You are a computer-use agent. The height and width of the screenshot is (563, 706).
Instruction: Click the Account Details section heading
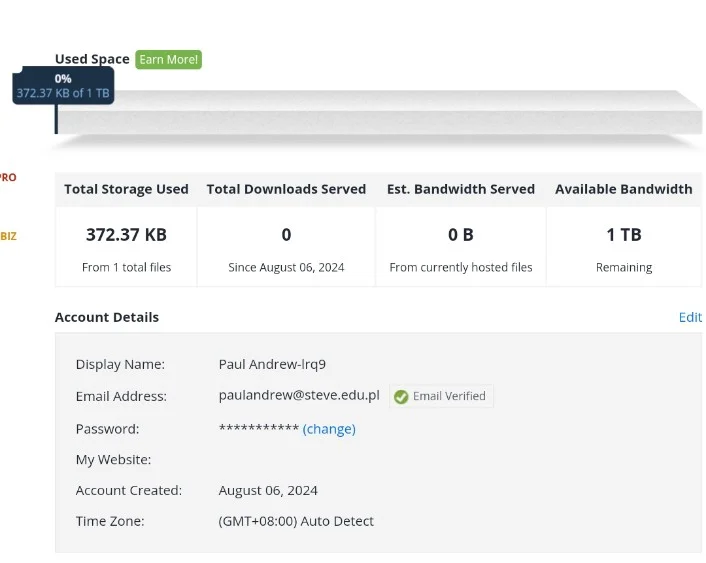tap(107, 317)
